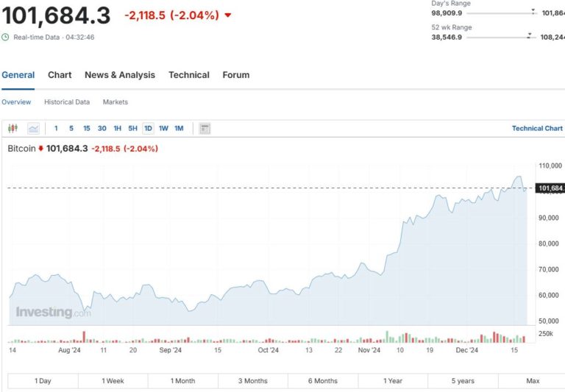Image resolution: width=565 pixels, height=392 pixels.
Task: Select the 1 Year time range
Action: [x=393, y=381]
